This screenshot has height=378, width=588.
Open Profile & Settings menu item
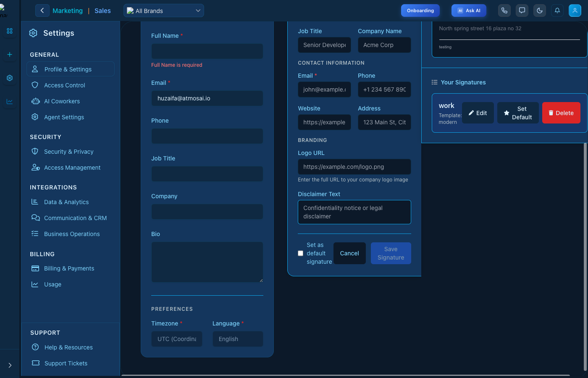71,69
